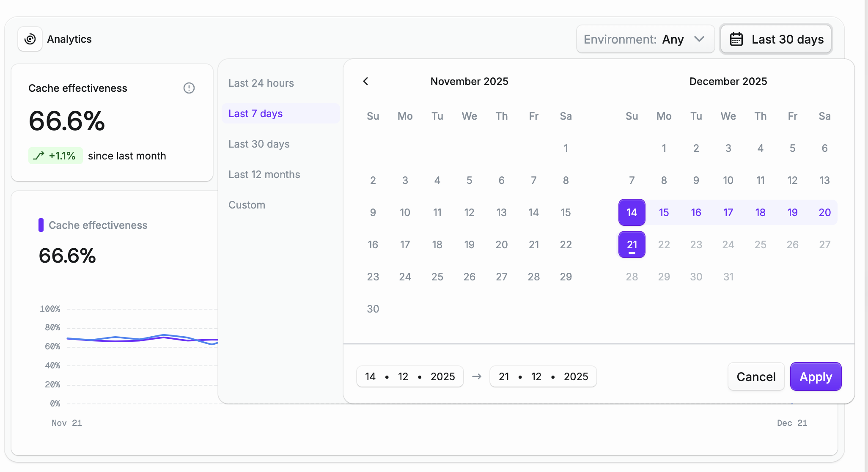Select November 30 in the calendar
The height and width of the screenshot is (472, 868).
click(x=373, y=309)
